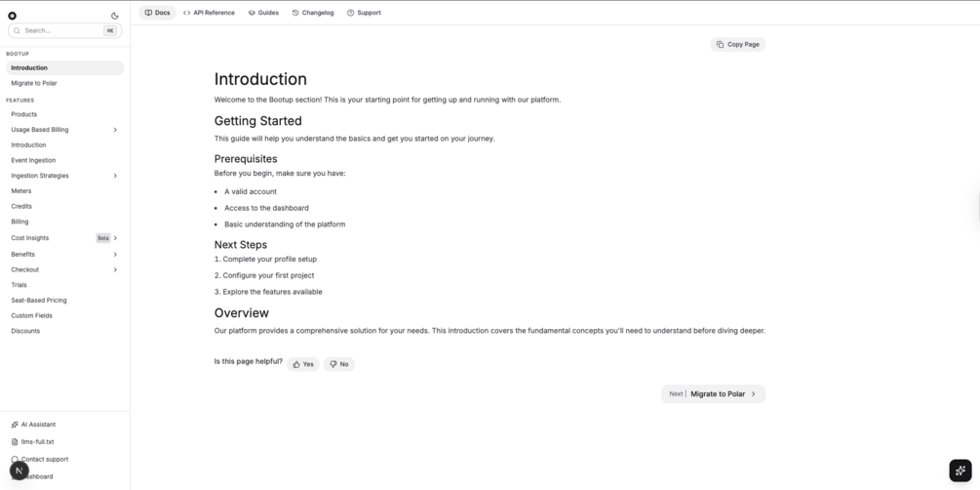Click the thumbs down No button

[x=339, y=364]
